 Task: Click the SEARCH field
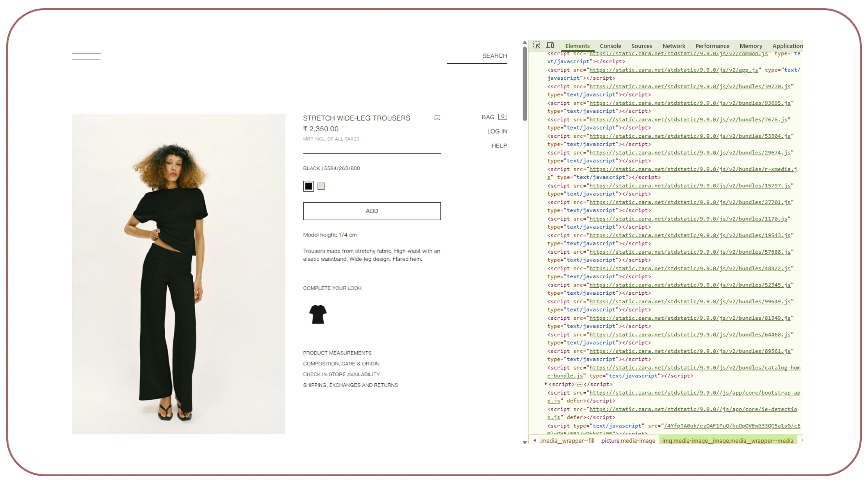tap(477, 56)
